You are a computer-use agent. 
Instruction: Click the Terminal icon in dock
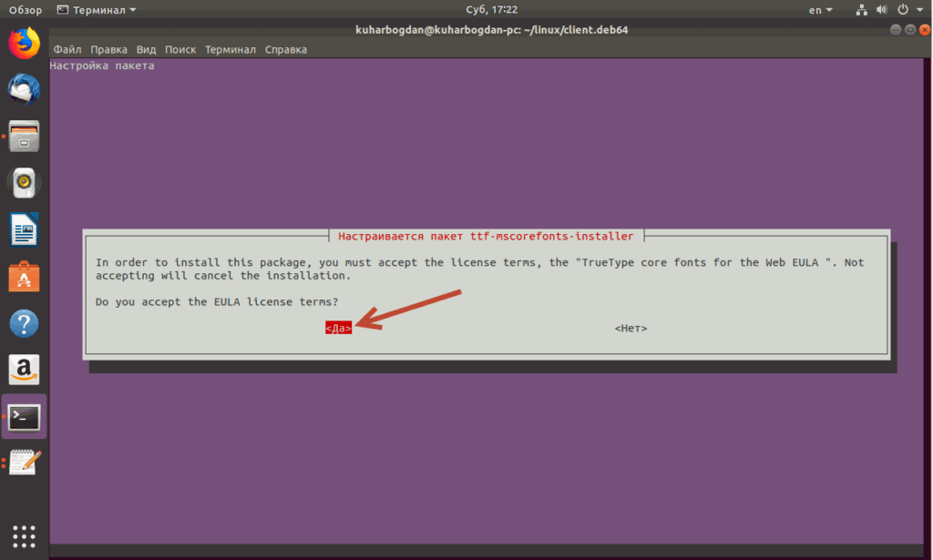click(x=24, y=417)
